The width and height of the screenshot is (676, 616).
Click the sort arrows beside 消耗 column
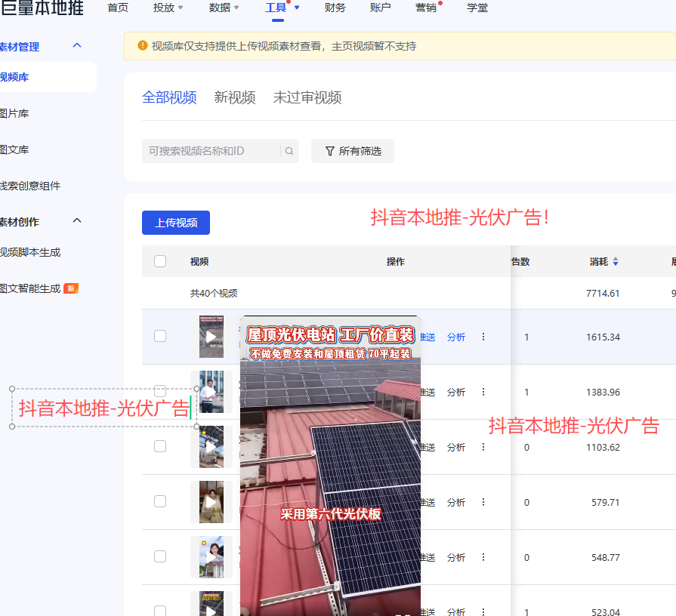click(616, 261)
